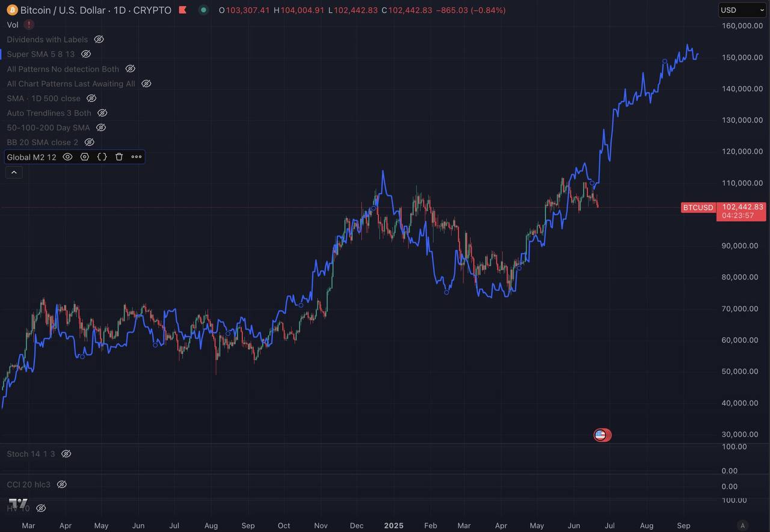
Task: Show All Chart Patterns Last Awaiting indicator
Action: tap(146, 84)
